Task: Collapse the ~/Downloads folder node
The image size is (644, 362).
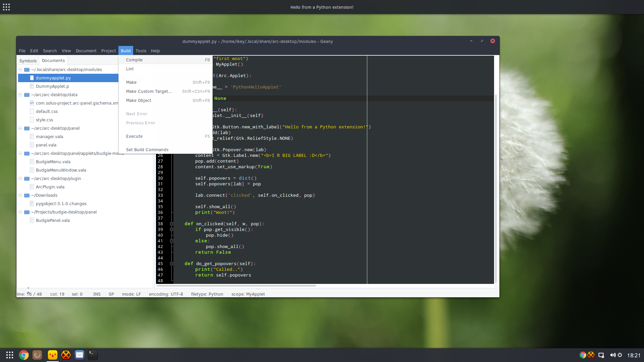Action: click(x=20, y=195)
